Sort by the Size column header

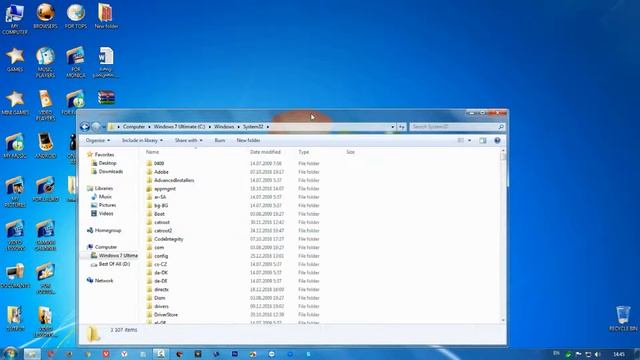click(x=350, y=152)
